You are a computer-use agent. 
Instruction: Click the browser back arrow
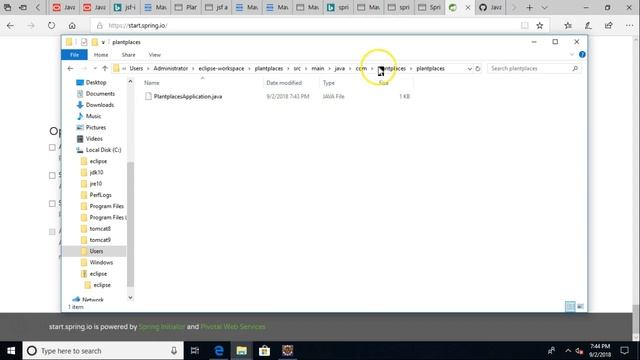point(10,25)
